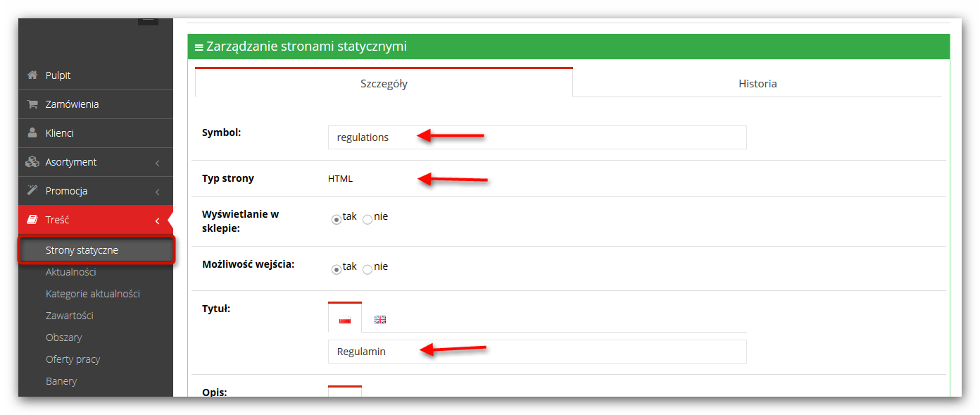Set Wyświetlanie w sklepie to nie
This screenshot has width=980, height=415.
pos(367,219)
